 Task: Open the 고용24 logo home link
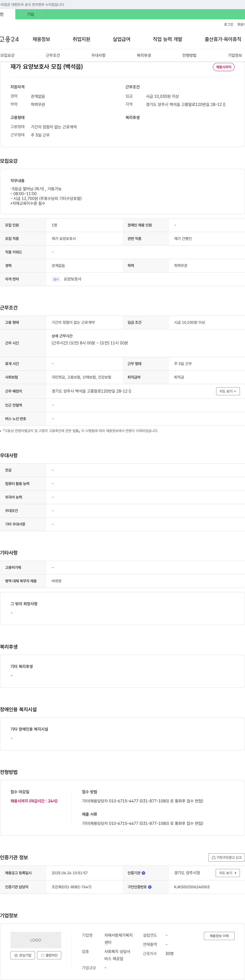9,39
